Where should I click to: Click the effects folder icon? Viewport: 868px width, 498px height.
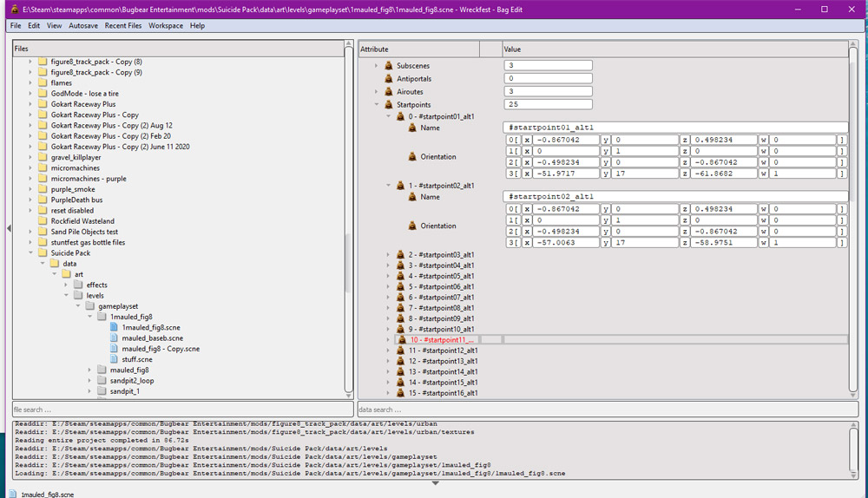78,285
